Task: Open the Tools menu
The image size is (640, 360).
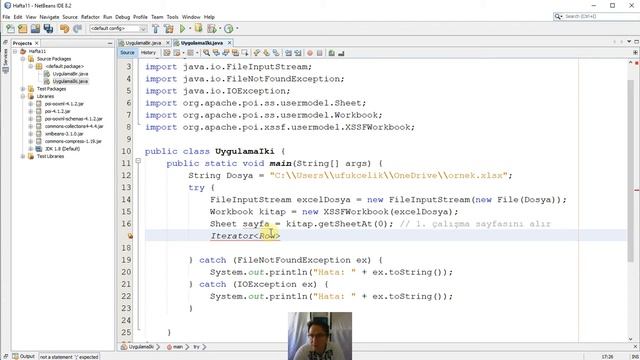Action: [x=172, y=17]
